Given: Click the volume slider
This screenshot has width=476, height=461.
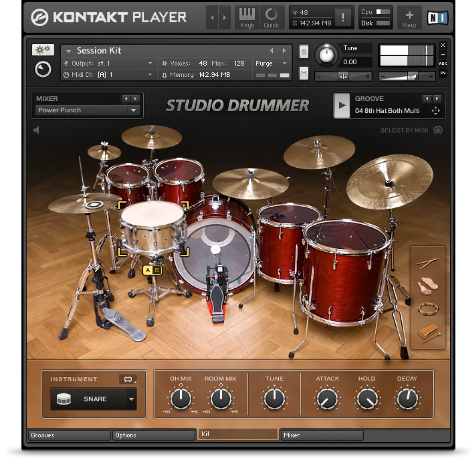Looking at the screenshot, I should (x=407, y=76).
